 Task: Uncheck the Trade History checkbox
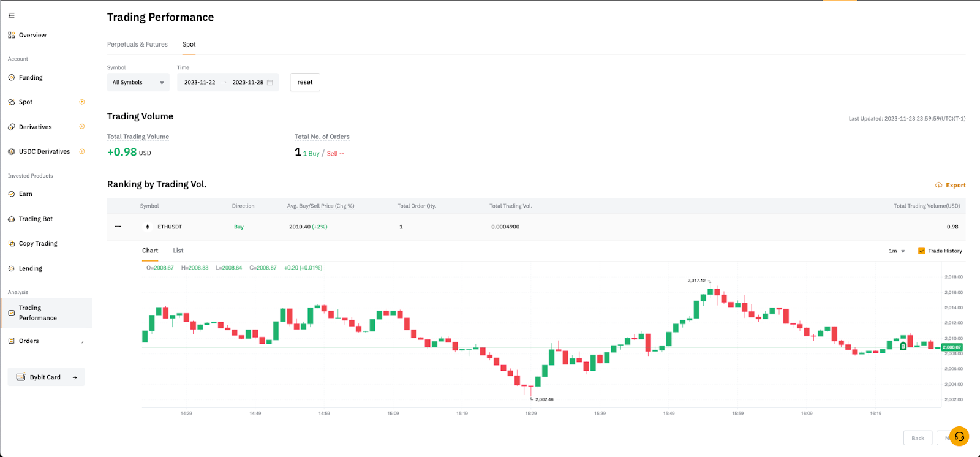tap(921, 251)
